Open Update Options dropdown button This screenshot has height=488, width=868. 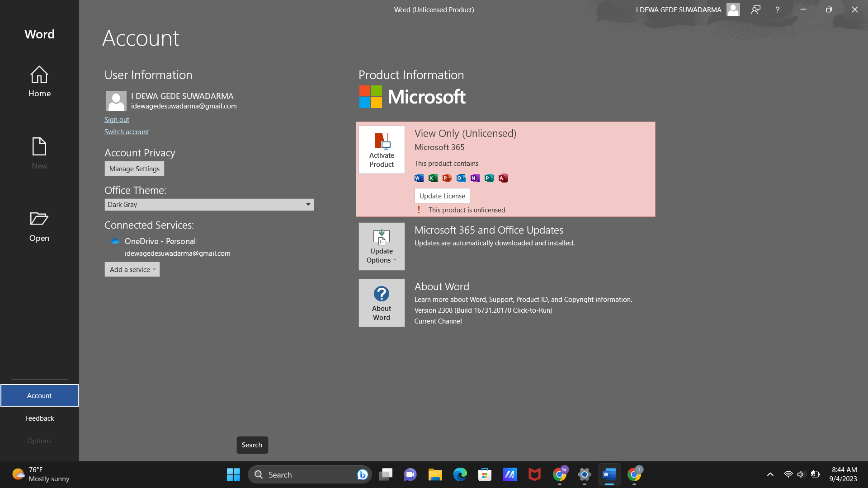coord(382,246)
